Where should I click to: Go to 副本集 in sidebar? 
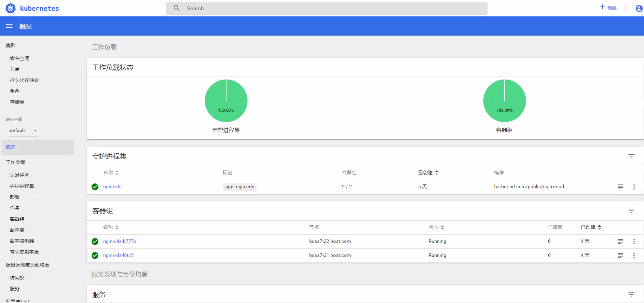[17, 230]
